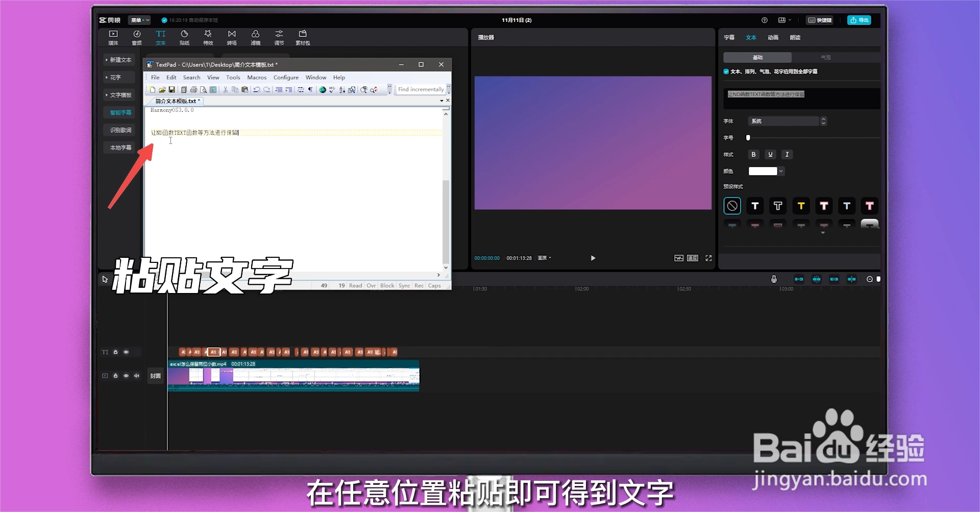Switch to the 动画 tab
This screenshot has height=512, width=980.
773,38
